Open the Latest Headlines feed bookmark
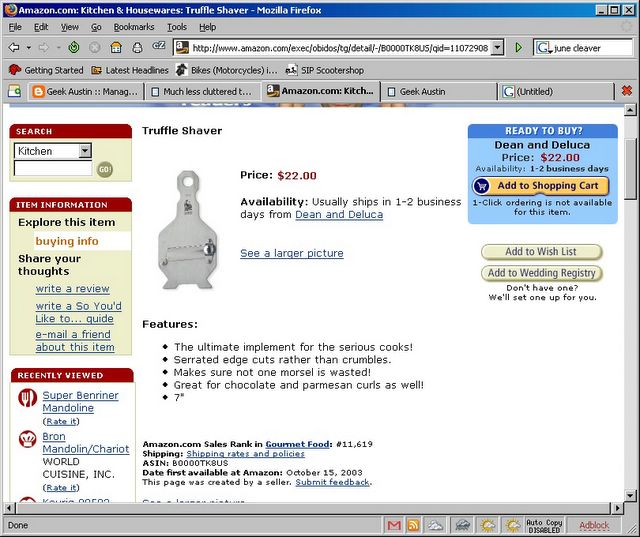This screenshot has height=537, width=640. 130,70
